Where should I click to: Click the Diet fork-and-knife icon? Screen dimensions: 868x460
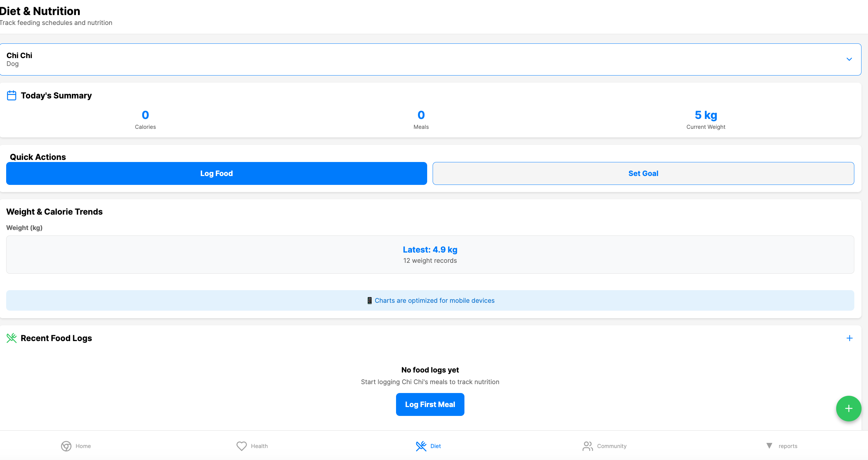pyautogui.click(x=421, y=446)
